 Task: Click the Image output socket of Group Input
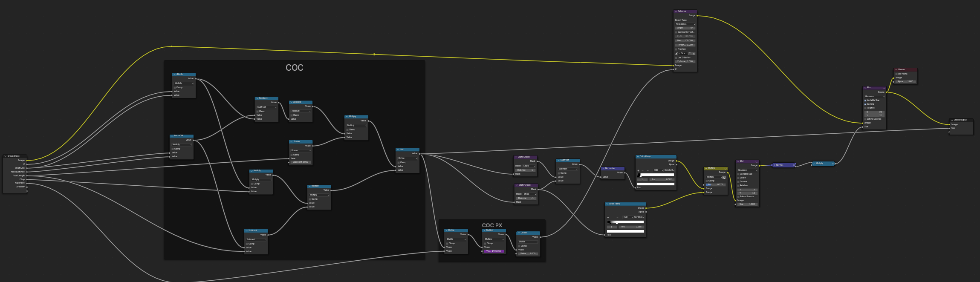27,161
